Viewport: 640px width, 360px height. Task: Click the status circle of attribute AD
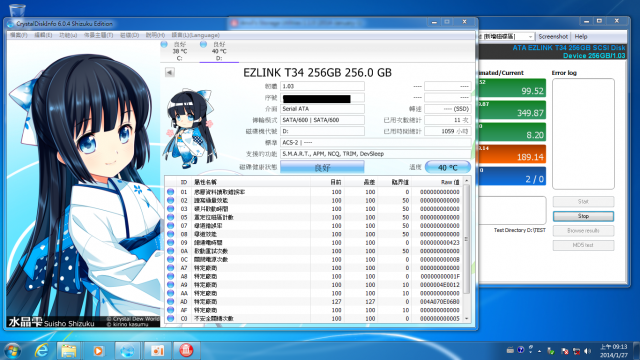[171, 302]
